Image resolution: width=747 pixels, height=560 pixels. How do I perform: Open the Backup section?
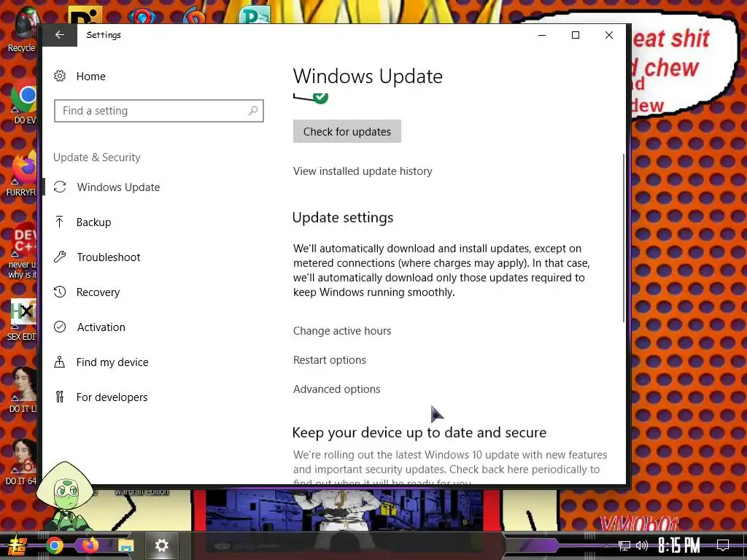[93, 222]
